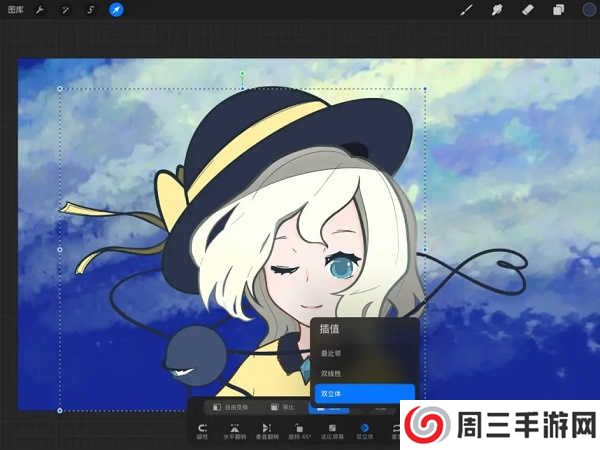This screenshot has height=450, width=600.
Task: Click the bottom-left transform corner handle
Action: point(60,411)
